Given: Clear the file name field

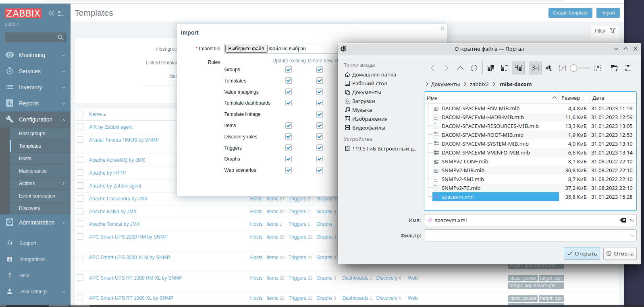Looking at the screenshot, I should click(623, 220).
